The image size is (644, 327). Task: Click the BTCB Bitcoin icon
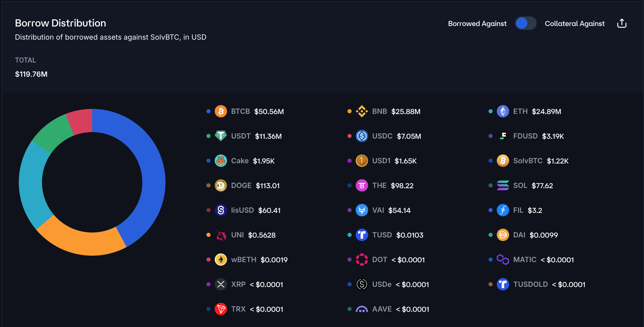[x=221, y=111]
